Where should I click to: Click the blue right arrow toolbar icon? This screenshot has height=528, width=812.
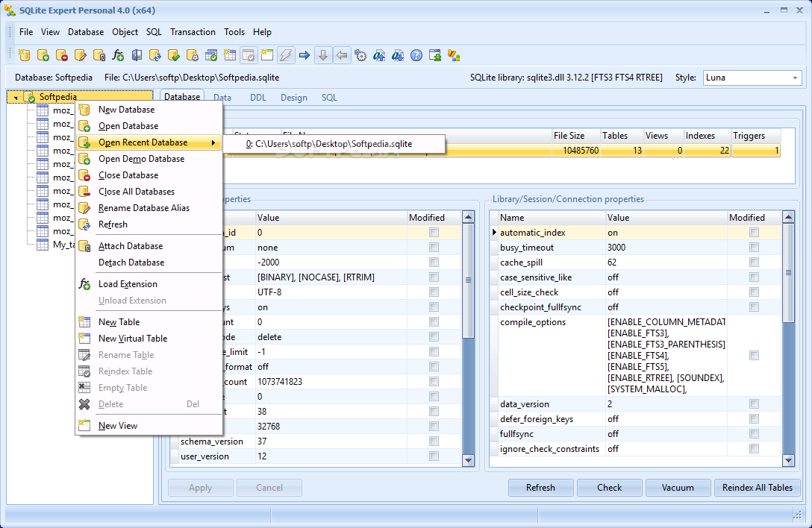pos(304,55)
